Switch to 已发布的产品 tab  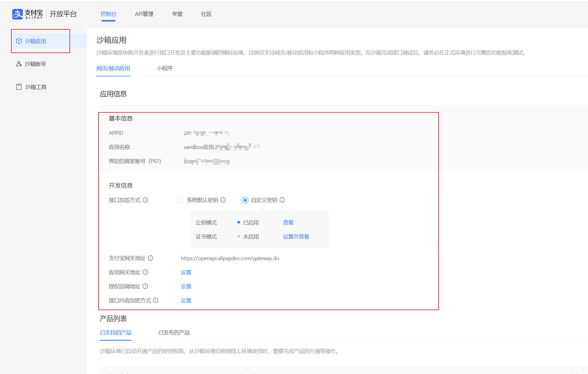pyautogui.click(x=174, y=333)
